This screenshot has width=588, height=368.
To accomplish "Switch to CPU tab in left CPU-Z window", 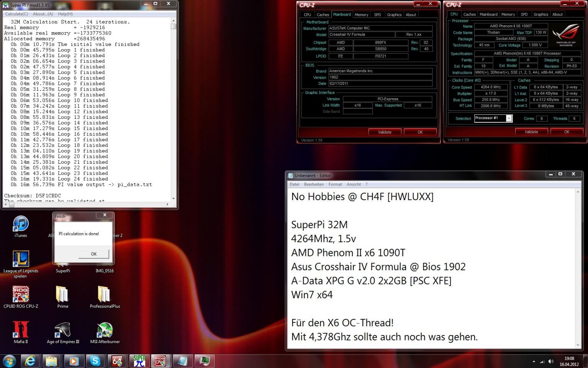I will point(307,15).
